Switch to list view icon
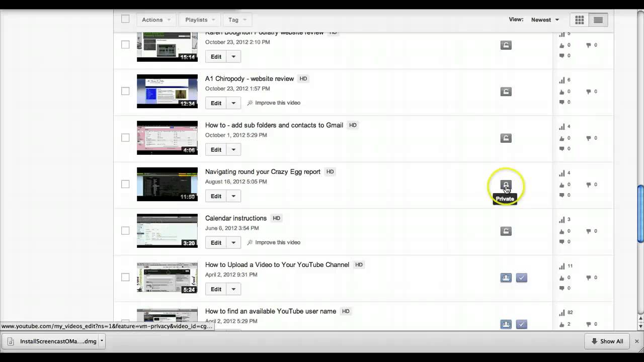This screenshot has width=644, height=362. click(x=598, y=20)
